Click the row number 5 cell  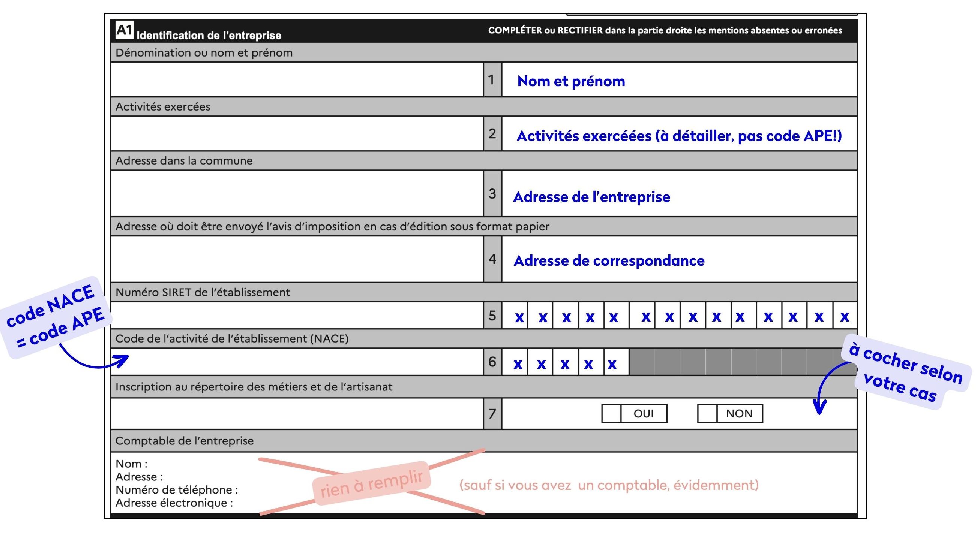(x=493, y=316)
